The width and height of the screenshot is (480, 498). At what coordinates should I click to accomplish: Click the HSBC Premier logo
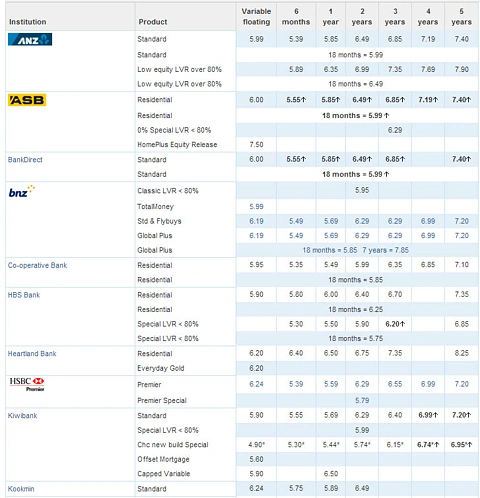click(x=27, y=384)
